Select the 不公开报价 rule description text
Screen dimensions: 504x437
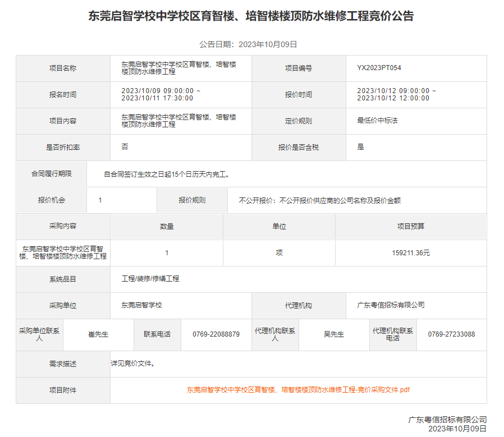319,200
